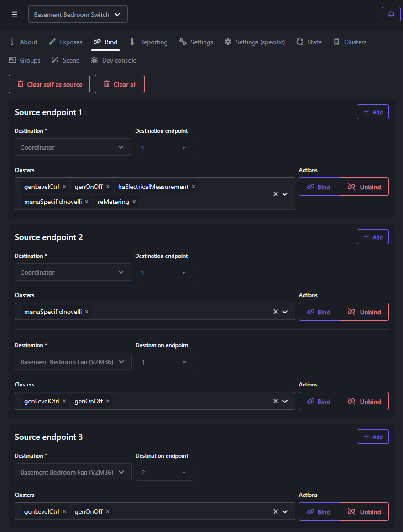Screen dimensions: 403x532
Task: Unbind the Source endpoint 1 Coordinator binding
Action: pos(364,187)
